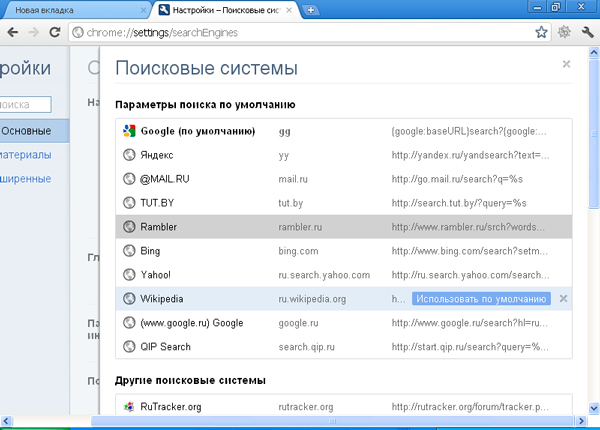Click the globe icon beside Bing
The height and width of the screenshot is (430, 600).
coord(129,251)
